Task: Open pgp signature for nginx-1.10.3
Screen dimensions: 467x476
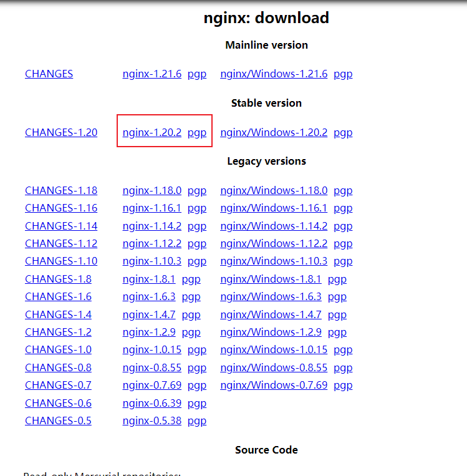Action: (197, 261)
